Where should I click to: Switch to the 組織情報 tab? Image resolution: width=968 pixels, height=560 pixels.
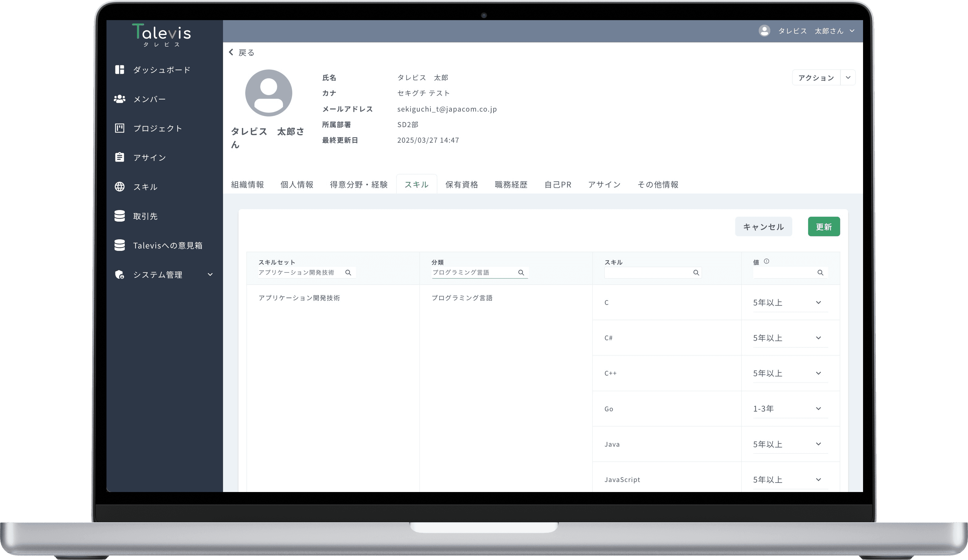pos(247,185)
